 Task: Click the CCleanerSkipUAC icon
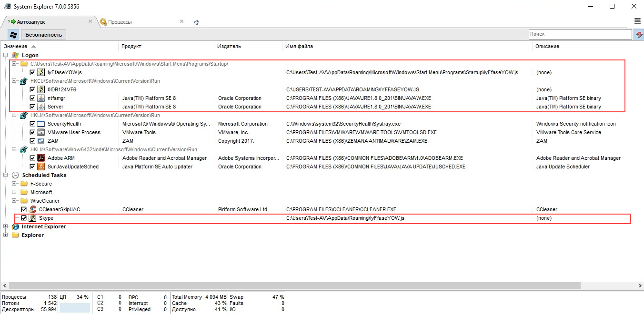coord(33,209)
